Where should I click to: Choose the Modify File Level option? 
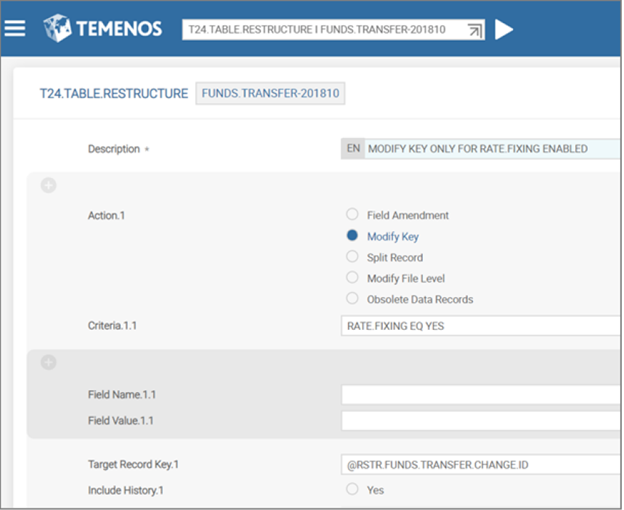pos(352,278)
